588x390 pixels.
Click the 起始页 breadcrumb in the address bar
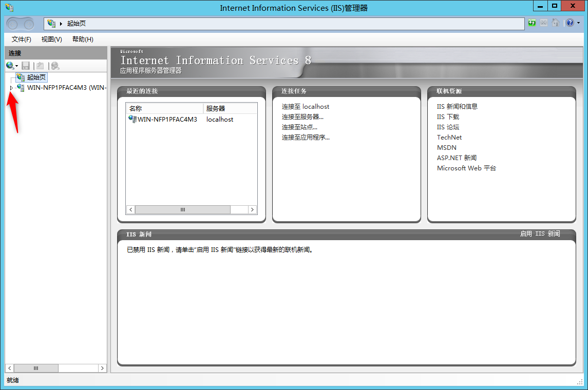(76, 23)
